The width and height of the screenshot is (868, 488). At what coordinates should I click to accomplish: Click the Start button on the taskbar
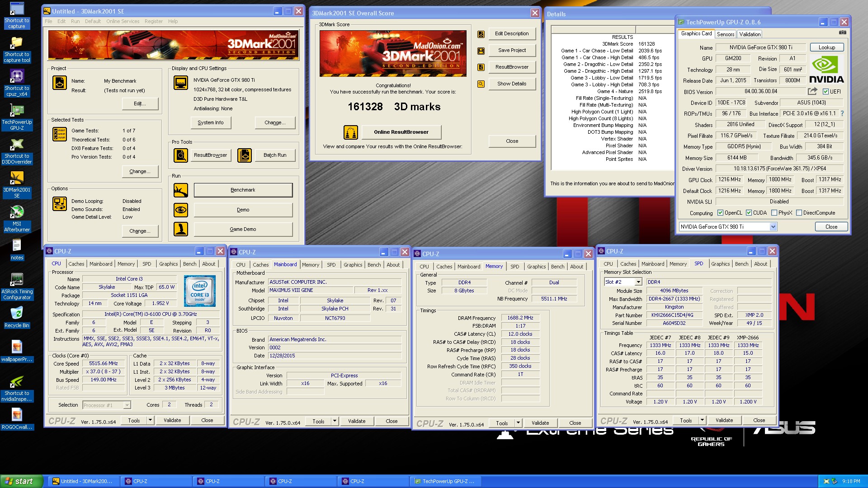(21, 481)
